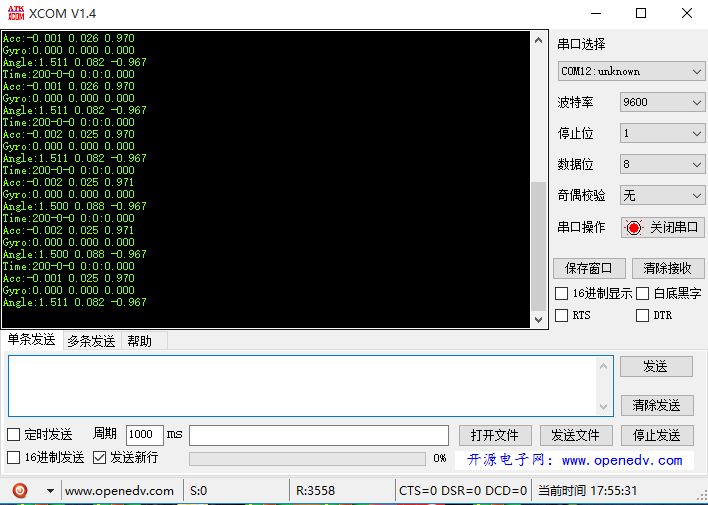Click the 清除发送 button

pos(657,406)
